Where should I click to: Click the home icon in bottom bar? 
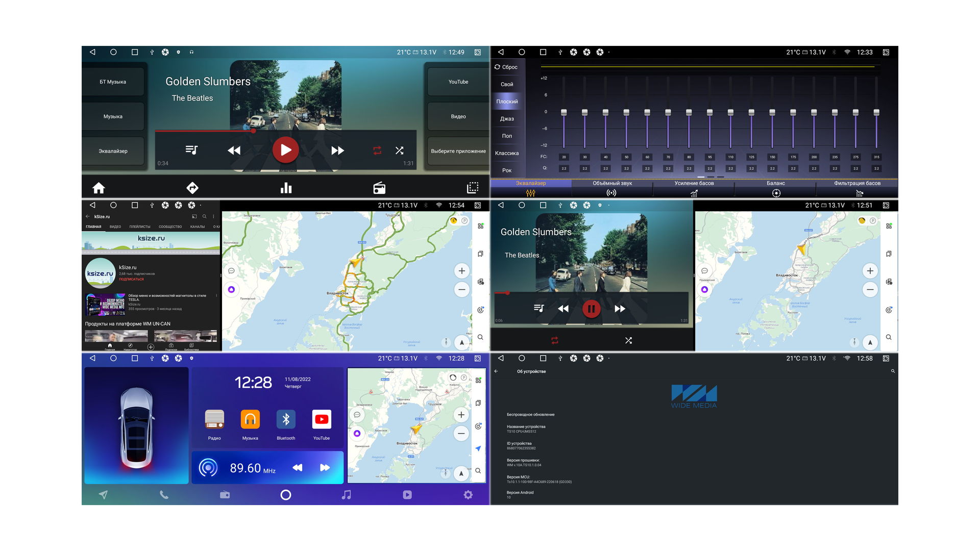tap(99, 188)
